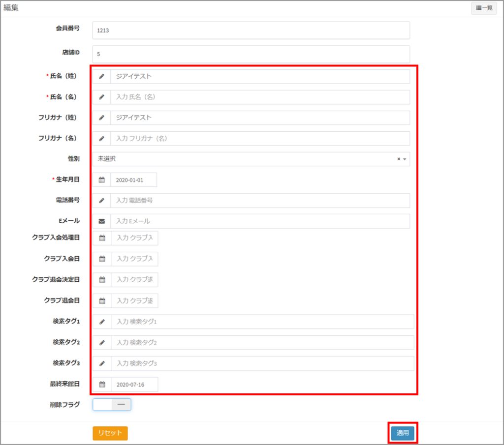Click the envelope icon in Eメール row
The width and height of the screenshot is (504, 445).
(x=101, y=221)
